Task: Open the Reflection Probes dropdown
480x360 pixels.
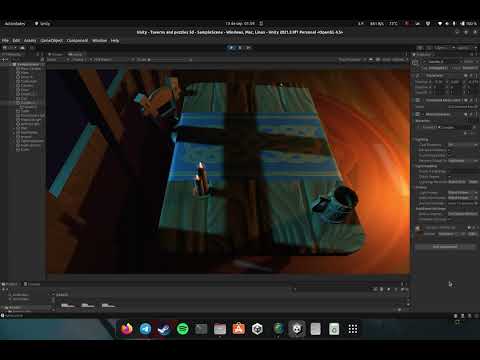Action: [463, 198]
